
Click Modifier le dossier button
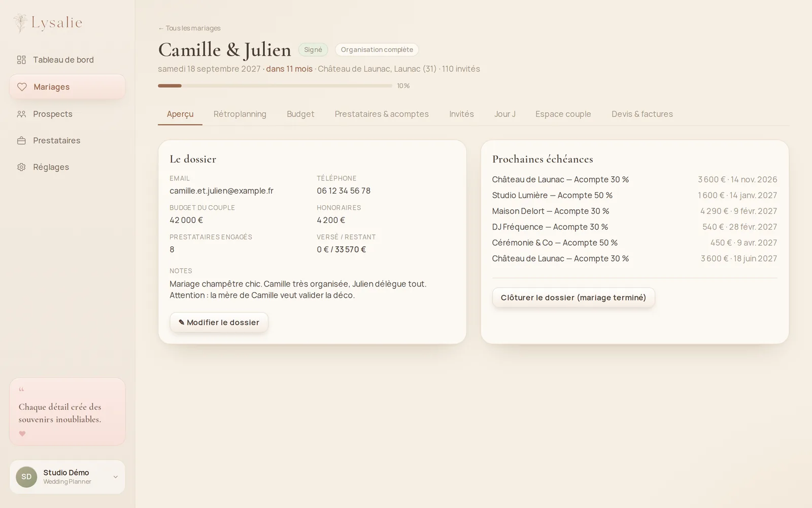coord(219,323)
